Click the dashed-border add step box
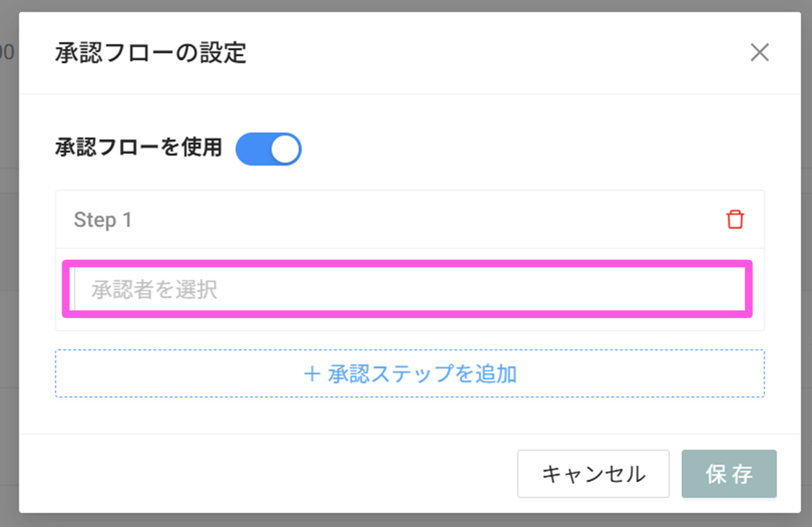The width and height of the screenshot is (812, 527). 577,374
